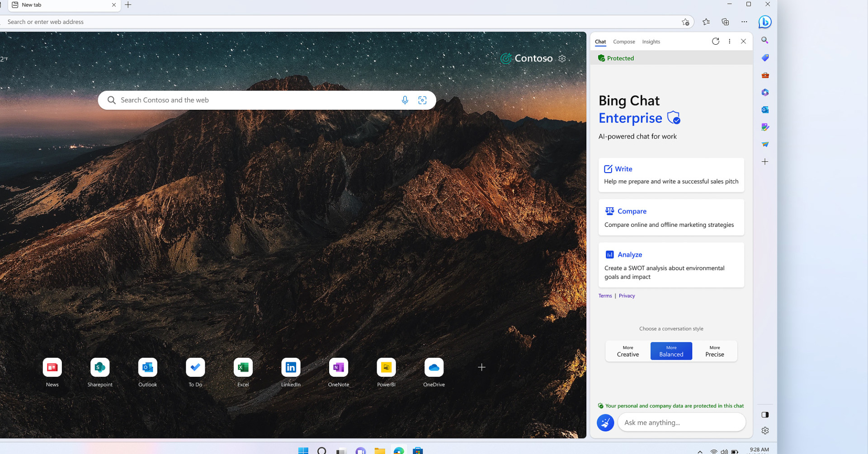Open a new tab with plus
The height and width of the screenshot is (454, 868).
coord(128,5)
